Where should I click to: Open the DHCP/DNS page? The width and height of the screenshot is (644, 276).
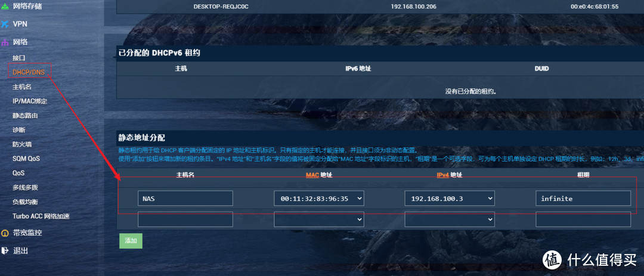click(x=29, y=72)
